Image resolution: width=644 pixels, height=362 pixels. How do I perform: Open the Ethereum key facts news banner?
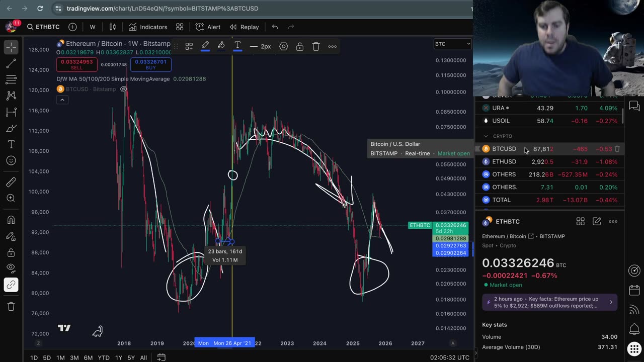(x=549, y=302)
